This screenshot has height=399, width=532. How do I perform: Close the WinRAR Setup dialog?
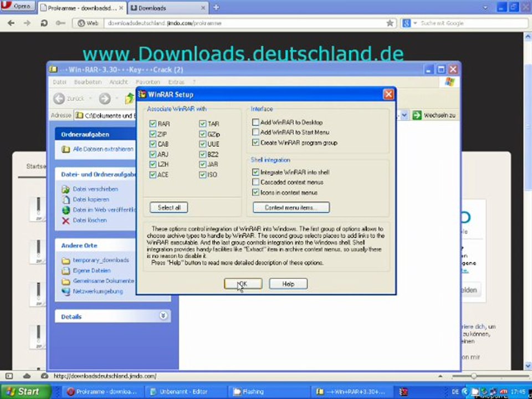[x=388, y=94]
